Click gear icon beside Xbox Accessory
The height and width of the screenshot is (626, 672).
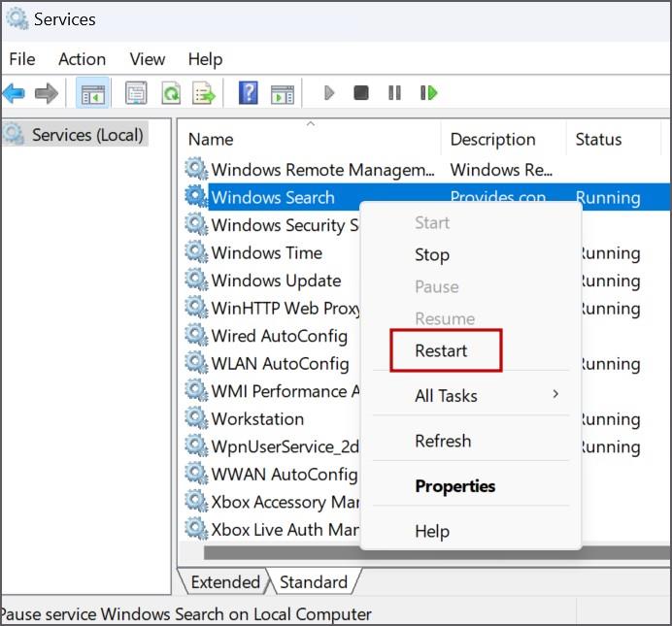click(196, 502)
